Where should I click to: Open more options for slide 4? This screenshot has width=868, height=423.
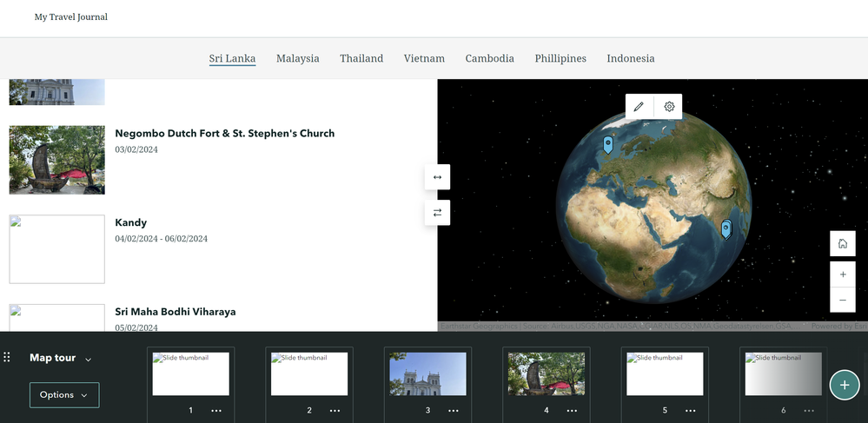(572, 411)
